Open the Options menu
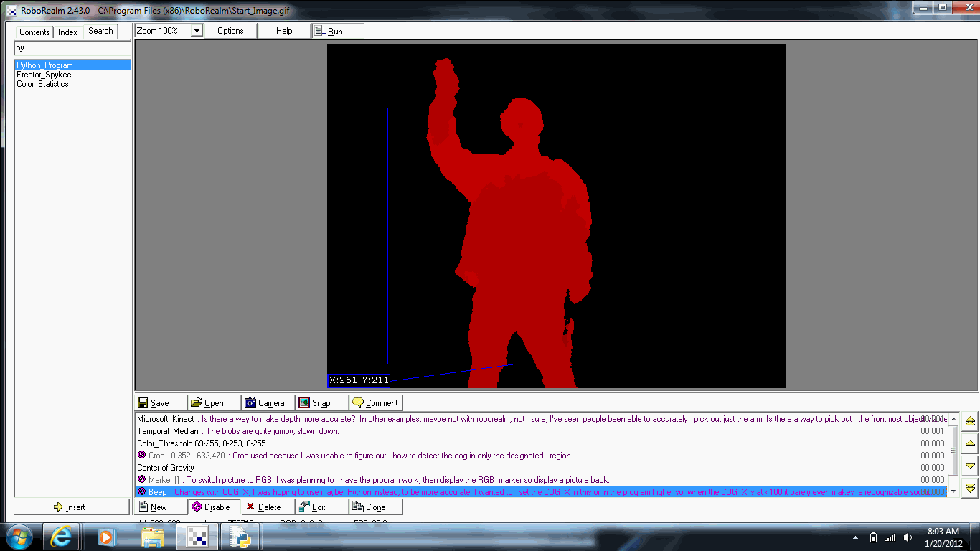980x551 pixels. (x=230, y=31)
